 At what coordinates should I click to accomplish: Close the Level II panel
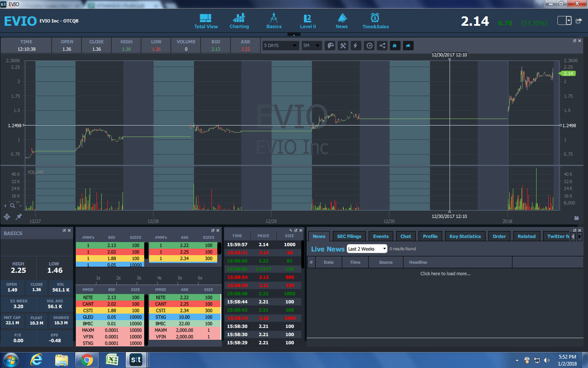tap(218, 230)
